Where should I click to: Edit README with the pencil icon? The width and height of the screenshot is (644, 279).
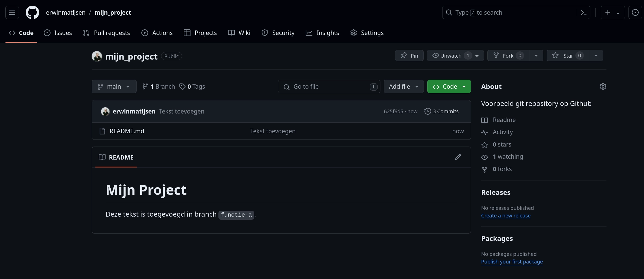point(458,157)
